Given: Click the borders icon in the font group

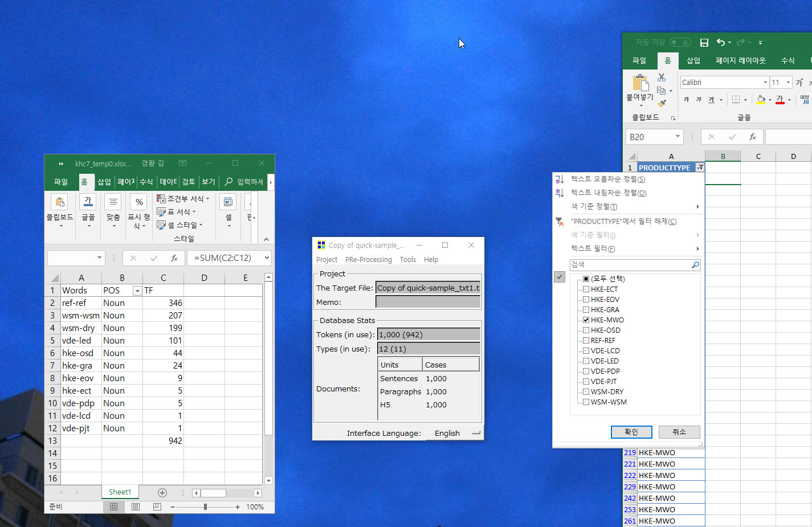Looking at the screenshot, I should (x=736, y=100).
